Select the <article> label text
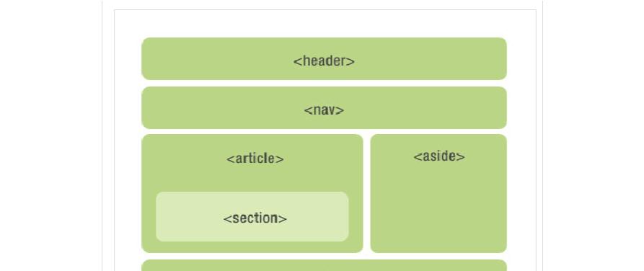This screenshot has width=644, height=271. 255,159
